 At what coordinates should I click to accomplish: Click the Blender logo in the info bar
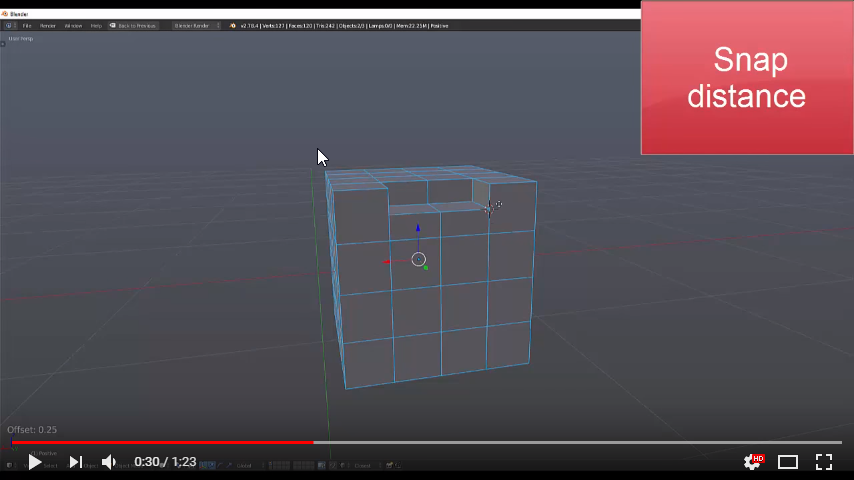pyautogui.click(x=233, y=26)
